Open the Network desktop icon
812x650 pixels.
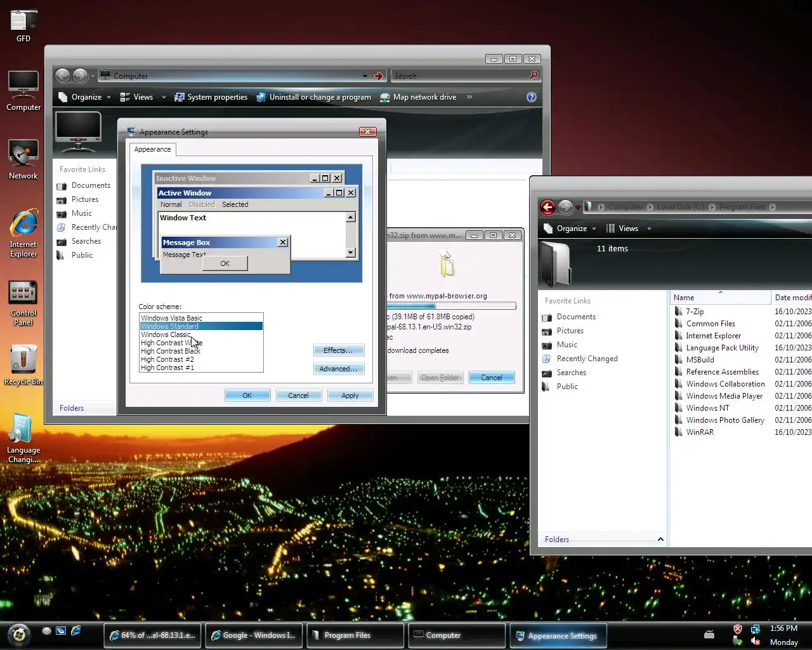[23, 159]
